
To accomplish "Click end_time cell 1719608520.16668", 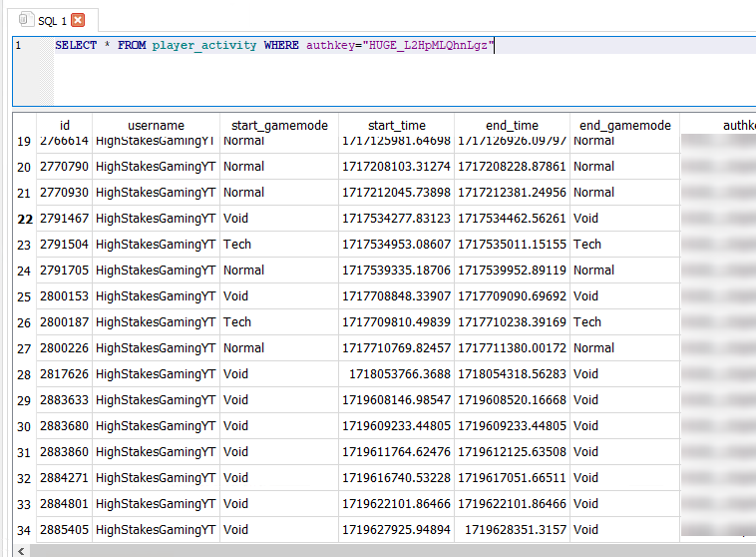I will point(512,400).
